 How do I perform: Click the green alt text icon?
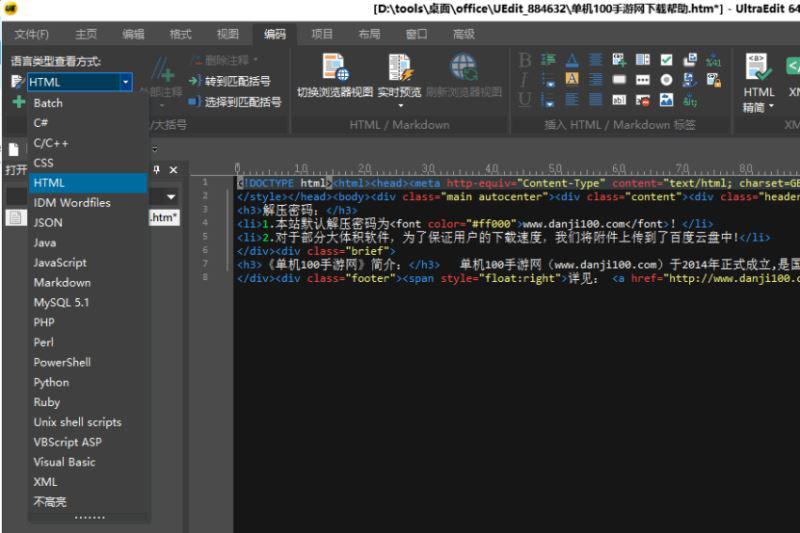(690, 100)
